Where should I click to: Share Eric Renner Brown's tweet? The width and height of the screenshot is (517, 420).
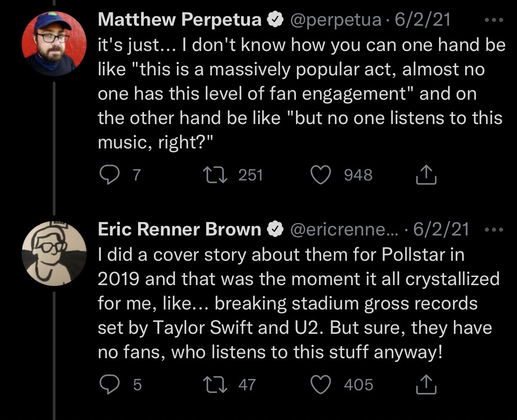(x=425, y=385)
